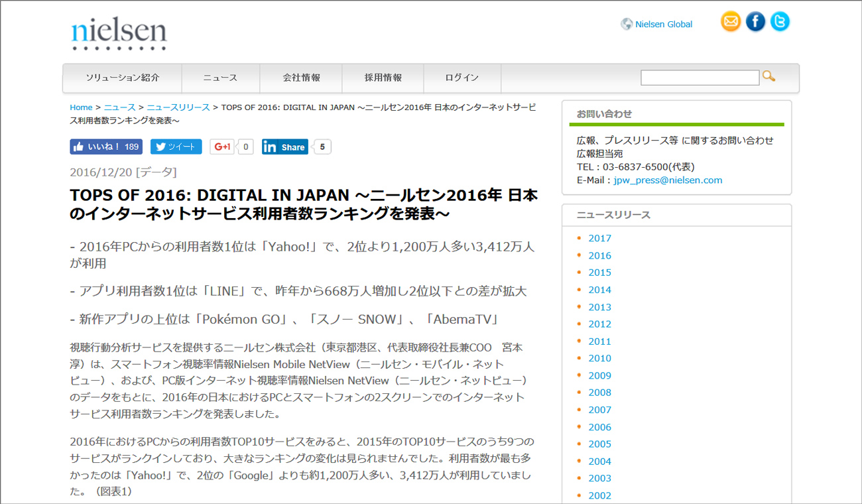Open the 2007 news release archive
The height and width of the screenshot is (504, 862).
point(599,410)
